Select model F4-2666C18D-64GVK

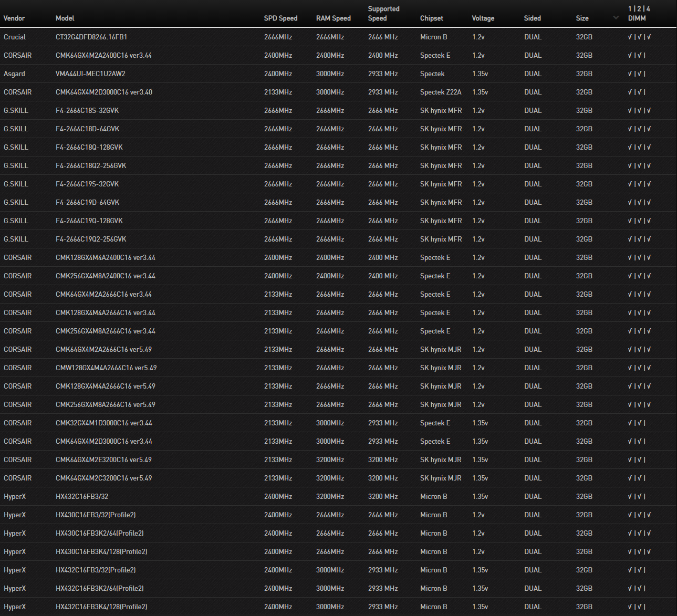pos(88,129)
